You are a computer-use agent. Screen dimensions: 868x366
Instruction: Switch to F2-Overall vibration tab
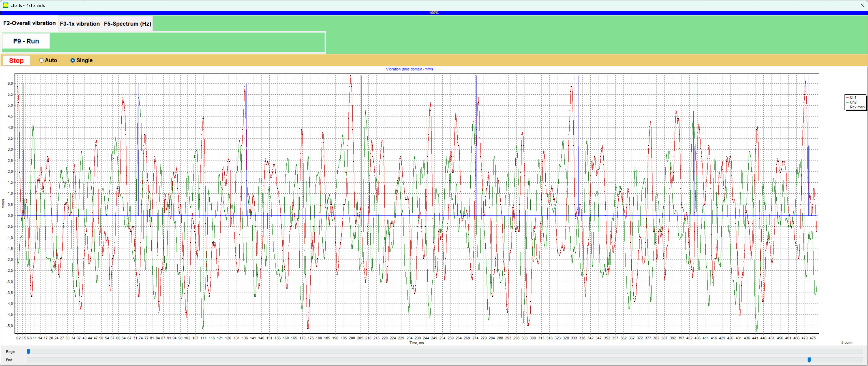(29, 23)
